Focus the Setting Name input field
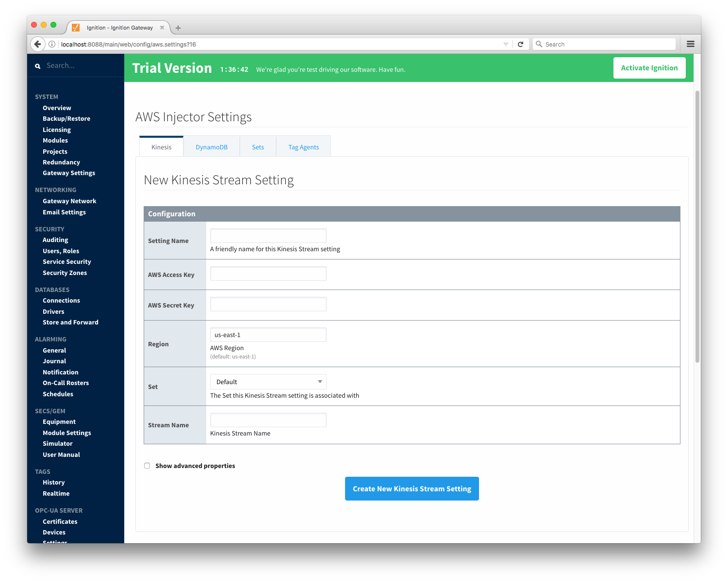Screen dimensions: 728x582 268,236
